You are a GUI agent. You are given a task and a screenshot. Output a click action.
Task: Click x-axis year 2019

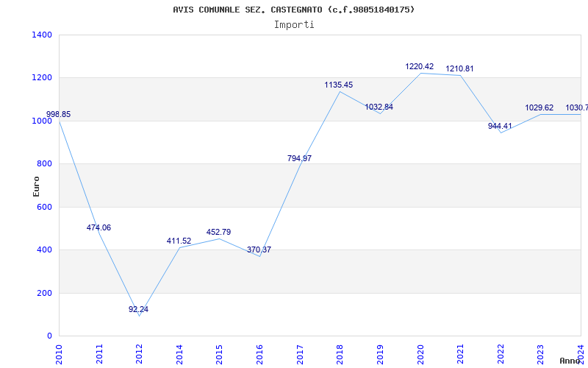pyautogui.click(x=380, y=354)
